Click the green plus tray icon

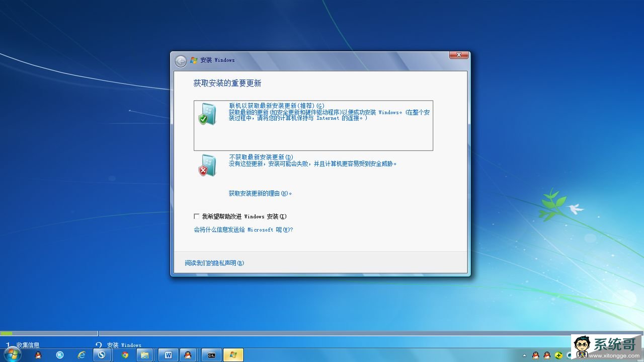pyautogui.click(x=558, y=355)
